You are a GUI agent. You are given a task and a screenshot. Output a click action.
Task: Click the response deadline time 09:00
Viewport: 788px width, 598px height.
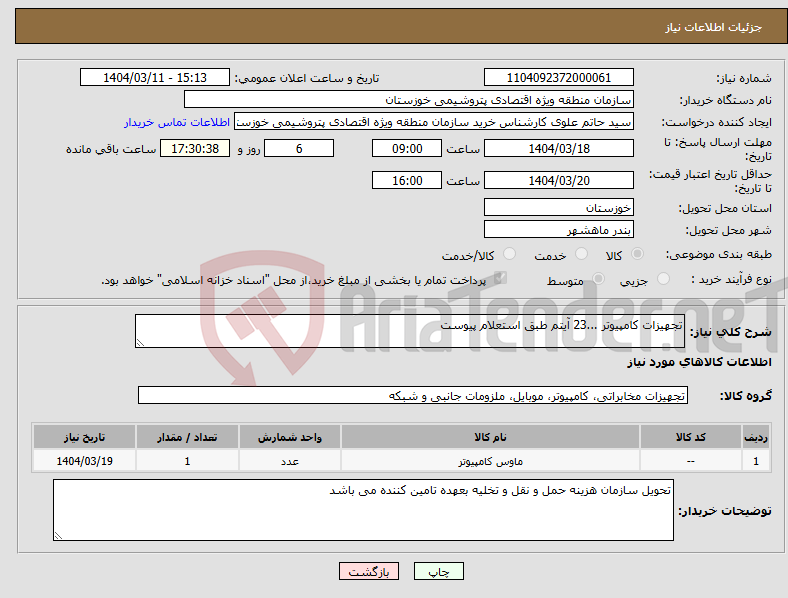[407, 148]
